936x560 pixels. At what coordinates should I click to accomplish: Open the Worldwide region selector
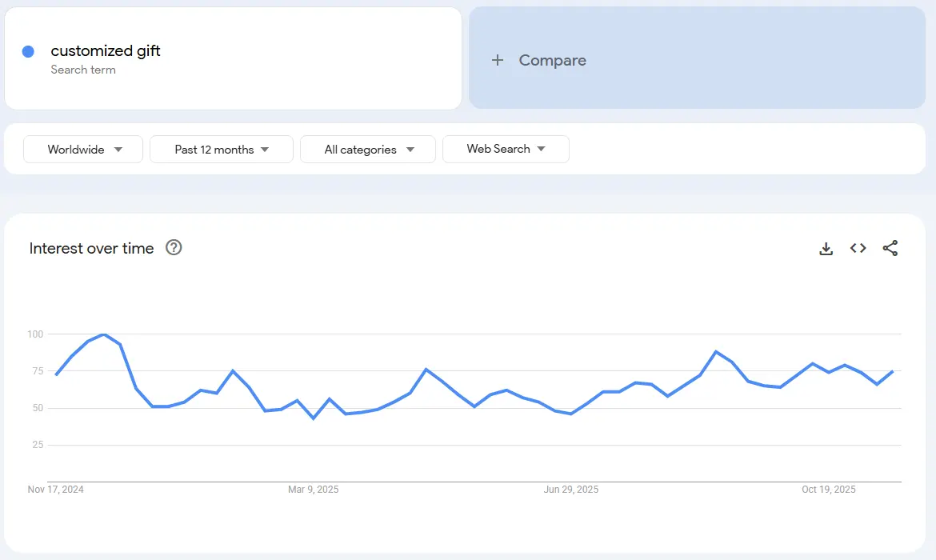(x=82, y=149)
